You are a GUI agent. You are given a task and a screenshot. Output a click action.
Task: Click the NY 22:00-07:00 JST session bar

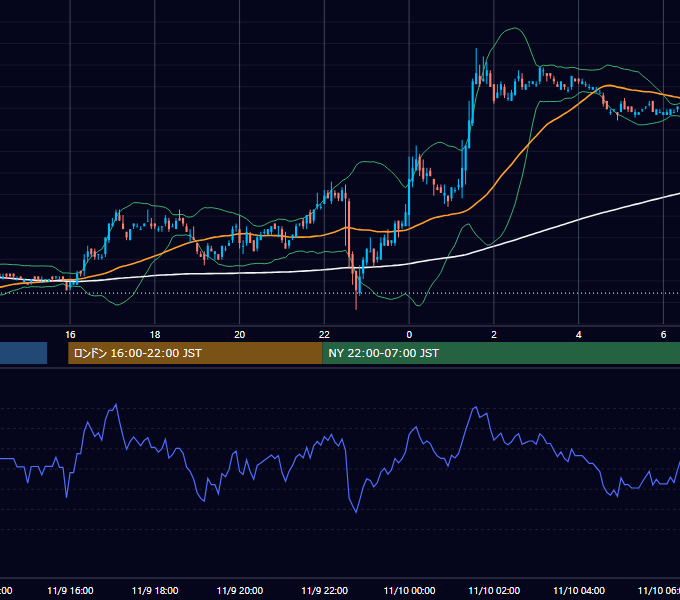point(501,353)
